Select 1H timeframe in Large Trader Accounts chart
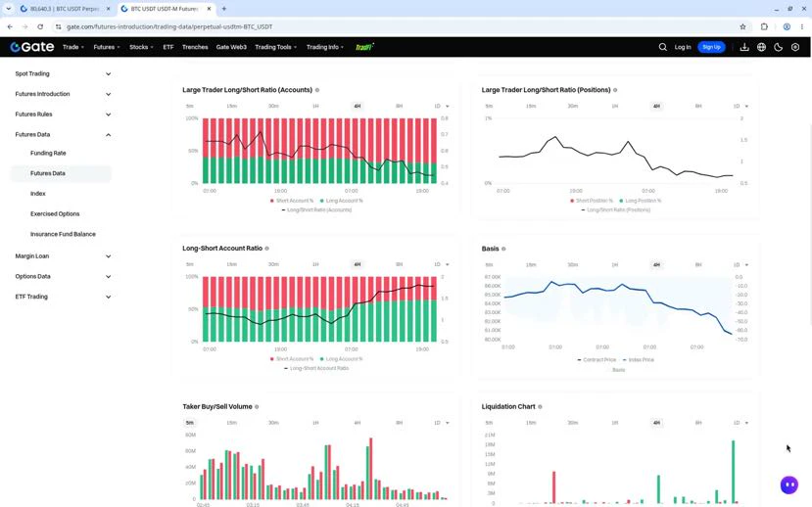 coord(315,106)
